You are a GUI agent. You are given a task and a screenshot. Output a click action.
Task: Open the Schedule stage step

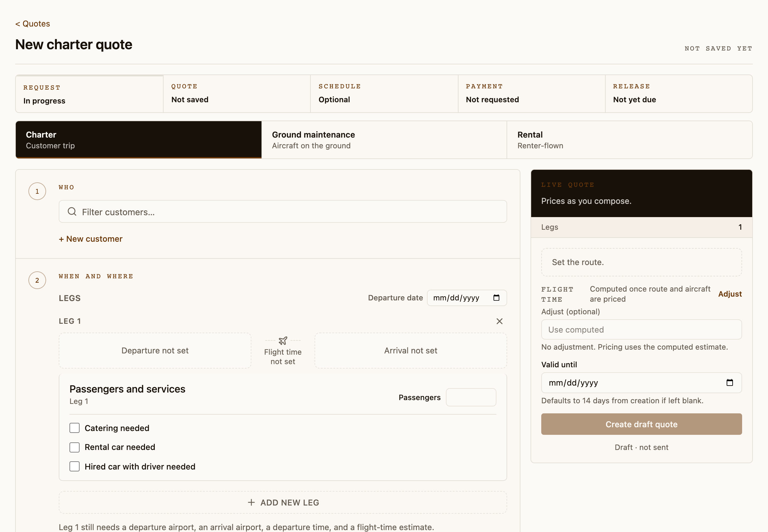pos(384,94)
